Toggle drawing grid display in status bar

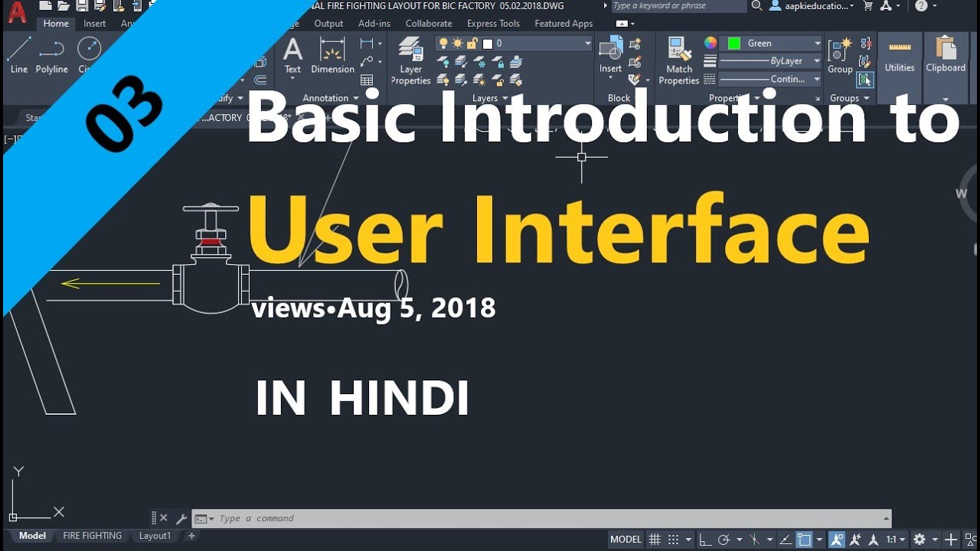tap(655, 540)
